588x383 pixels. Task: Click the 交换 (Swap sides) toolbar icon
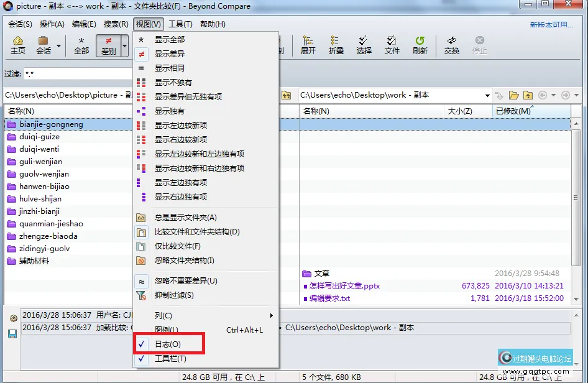(x=451, y=45)
